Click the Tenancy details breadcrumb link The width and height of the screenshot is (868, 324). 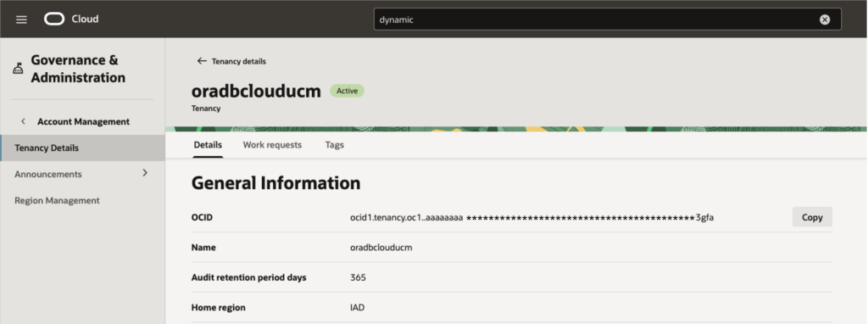tap(238, 61)
